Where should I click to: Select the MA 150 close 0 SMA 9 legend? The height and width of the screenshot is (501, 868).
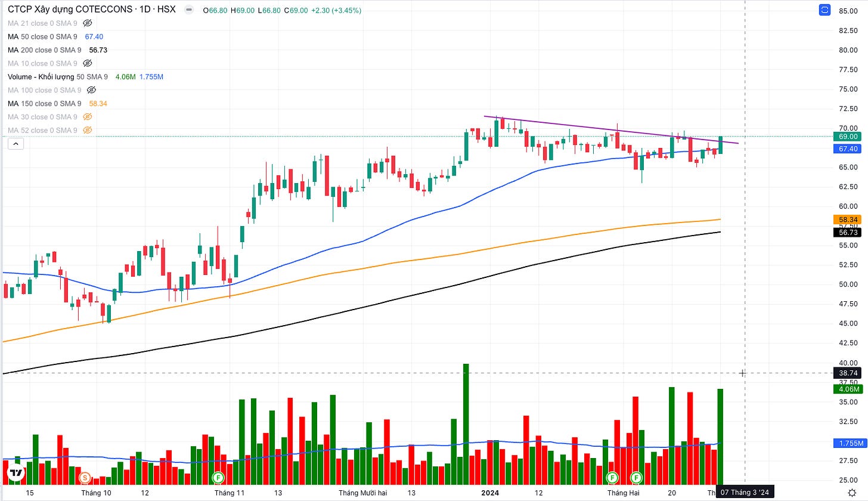(45, 103)
